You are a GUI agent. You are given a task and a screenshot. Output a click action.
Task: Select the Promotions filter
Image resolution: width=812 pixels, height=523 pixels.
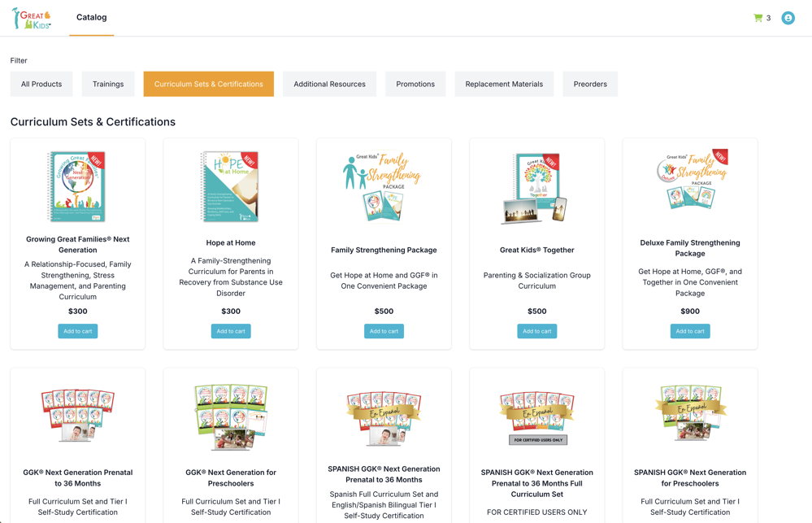(x=415, y=84)
